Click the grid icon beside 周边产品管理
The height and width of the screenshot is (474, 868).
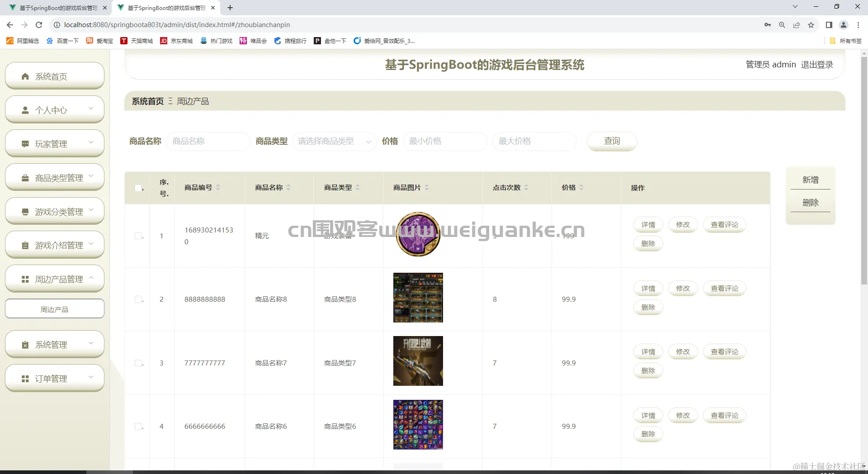coord(25,279)
